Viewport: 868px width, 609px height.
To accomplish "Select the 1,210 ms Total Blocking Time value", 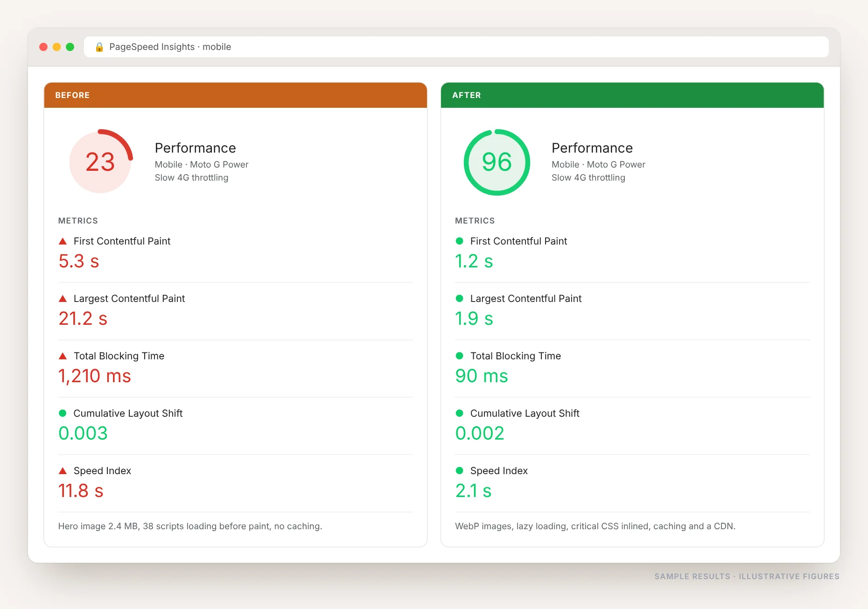I will point(95,376).
